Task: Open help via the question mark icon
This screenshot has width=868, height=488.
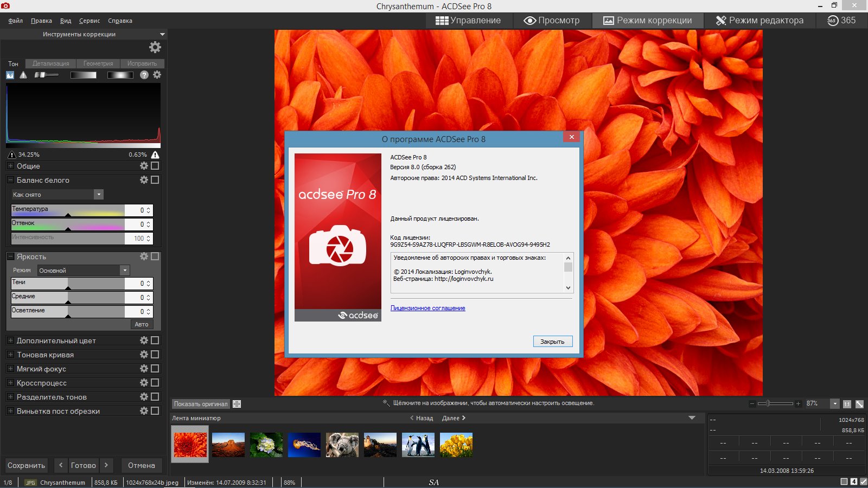Action: [144, 75]
